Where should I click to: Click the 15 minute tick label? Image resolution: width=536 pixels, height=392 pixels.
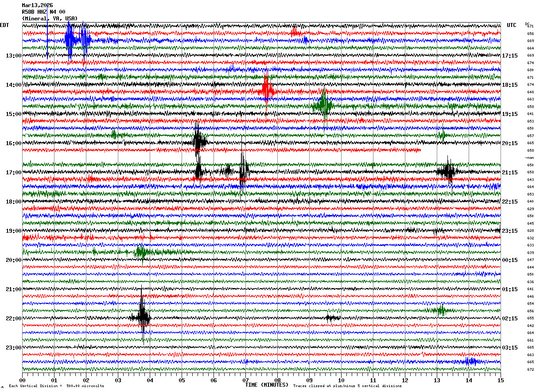[x=501, y=380]
